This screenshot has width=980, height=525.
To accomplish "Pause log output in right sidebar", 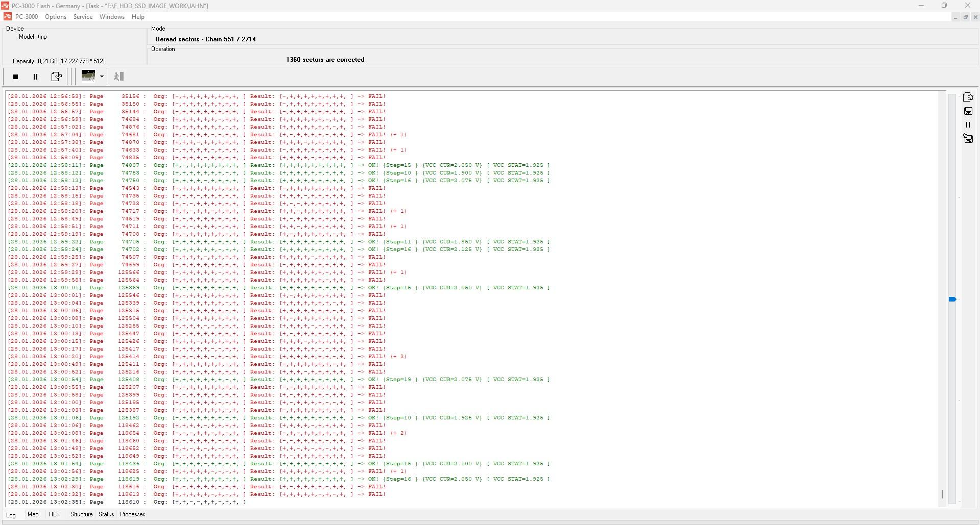I will (x=968, y=125).
